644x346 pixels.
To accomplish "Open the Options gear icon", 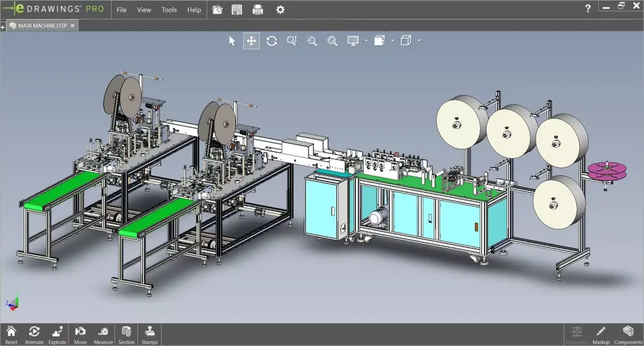I will [x=280, y=10].
